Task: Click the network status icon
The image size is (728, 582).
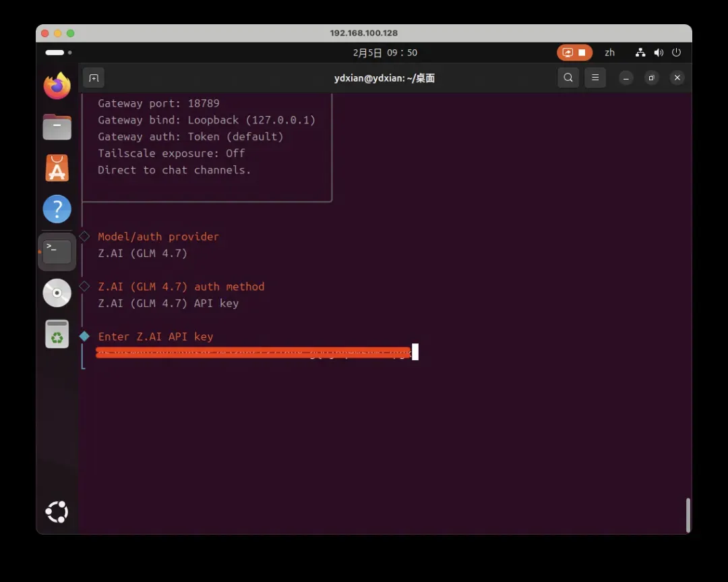Action: [x=640, y=53]
